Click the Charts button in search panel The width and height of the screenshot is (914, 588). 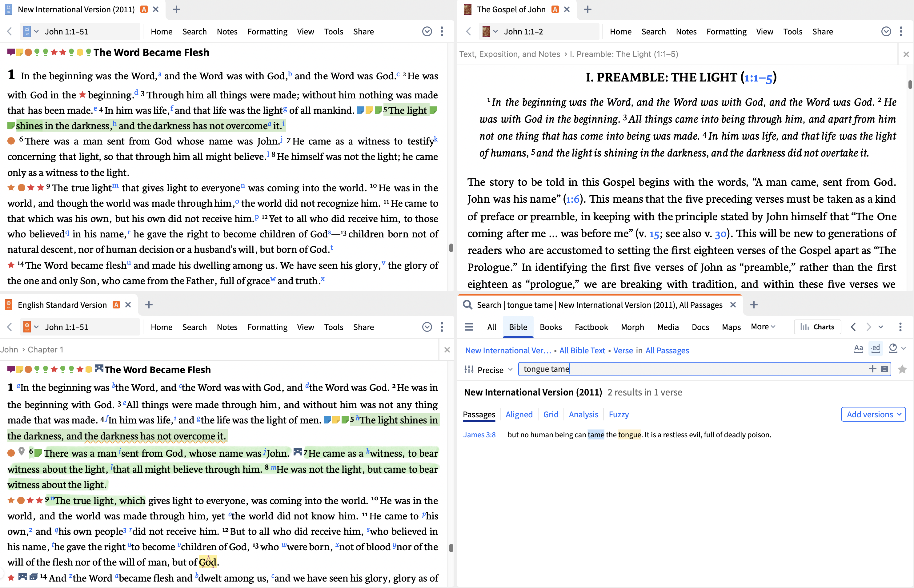[817, 327]
